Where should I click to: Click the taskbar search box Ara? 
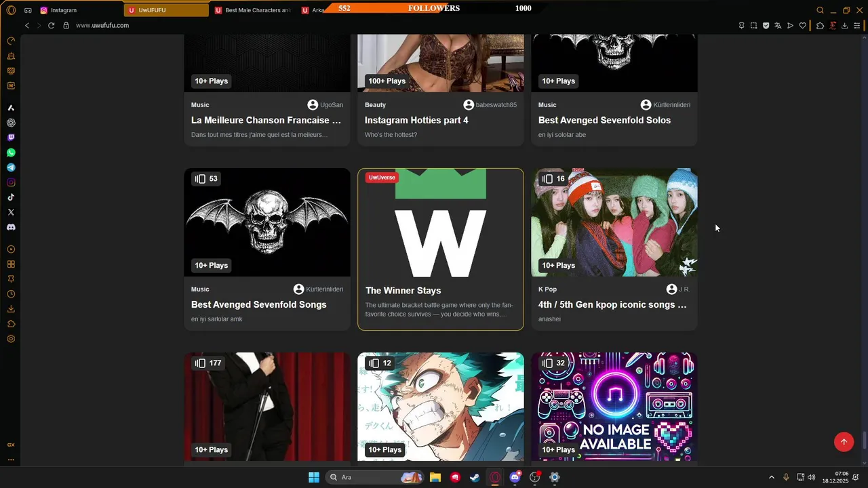pyautogui.click(x=374, y=477)
